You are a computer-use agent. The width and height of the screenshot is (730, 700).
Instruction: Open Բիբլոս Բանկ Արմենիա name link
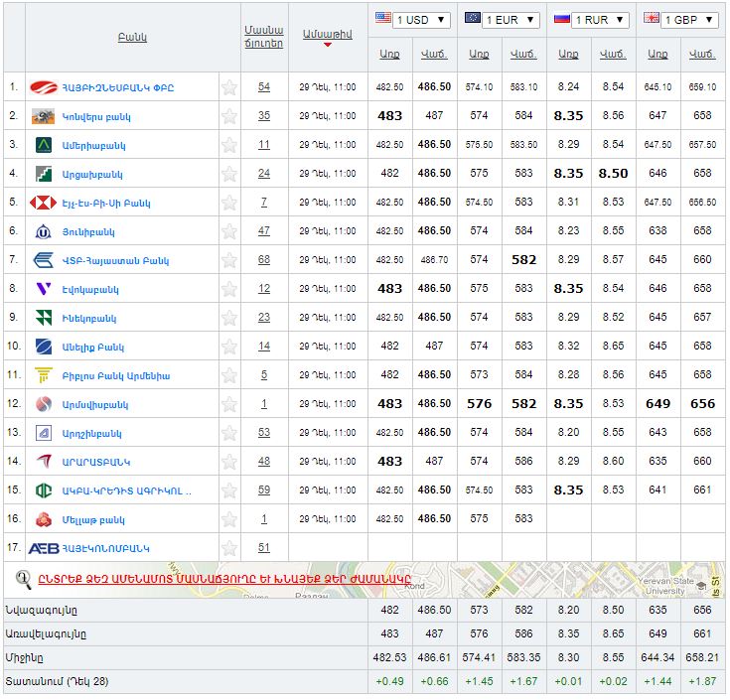click(x=116, y=375)
